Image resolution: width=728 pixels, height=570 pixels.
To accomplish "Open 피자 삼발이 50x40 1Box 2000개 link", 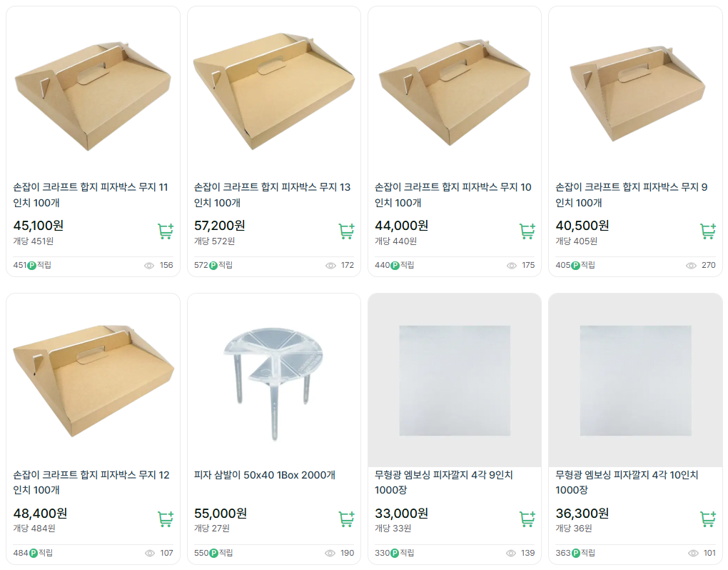I will pos(265,476).
